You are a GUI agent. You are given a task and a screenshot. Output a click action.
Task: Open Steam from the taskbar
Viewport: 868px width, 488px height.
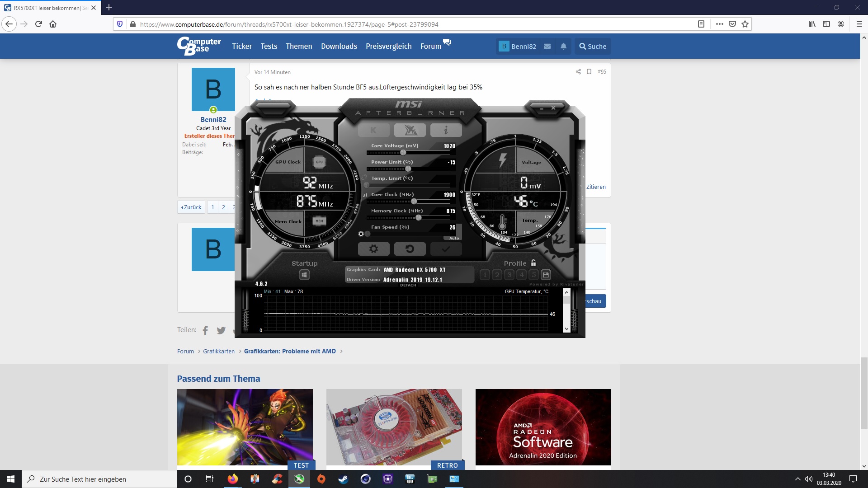[344, 479]
